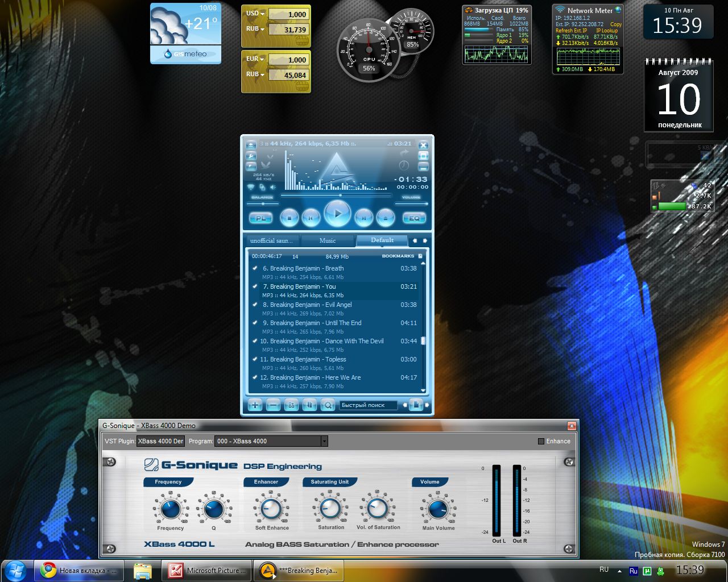
Task: Skip to next track in AIMP
Action: [364, 217]
